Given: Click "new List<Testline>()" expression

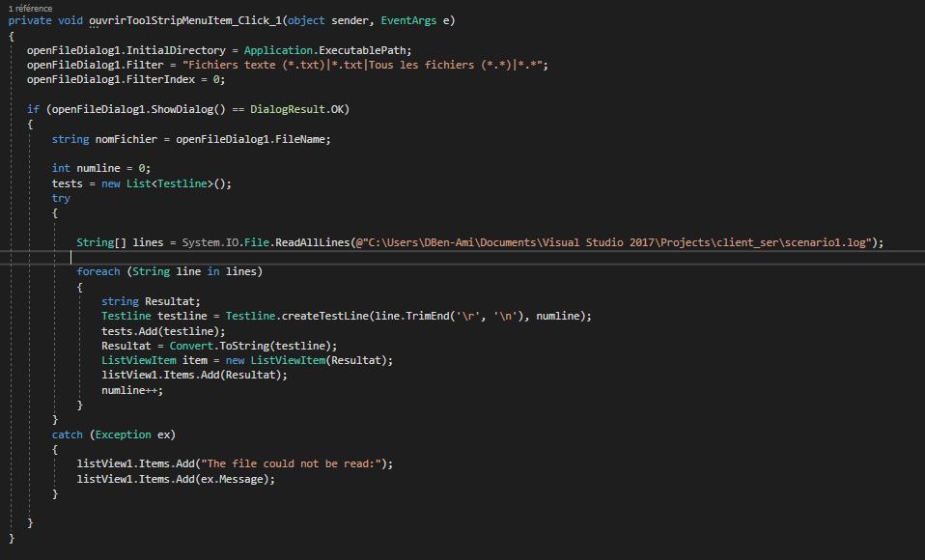Looking at the screenshot, I should pyautogui.click(x=163, y=183).
